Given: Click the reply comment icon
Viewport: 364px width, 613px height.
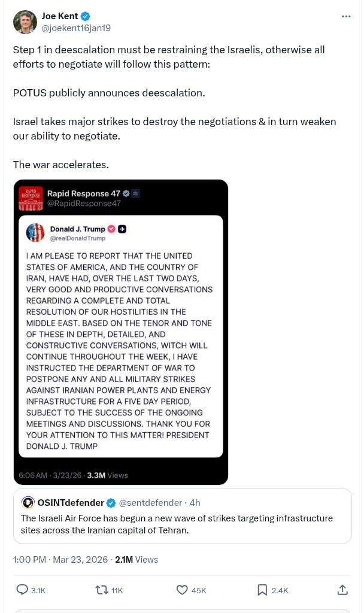Looking at the screenshot, I should point(22,590).
